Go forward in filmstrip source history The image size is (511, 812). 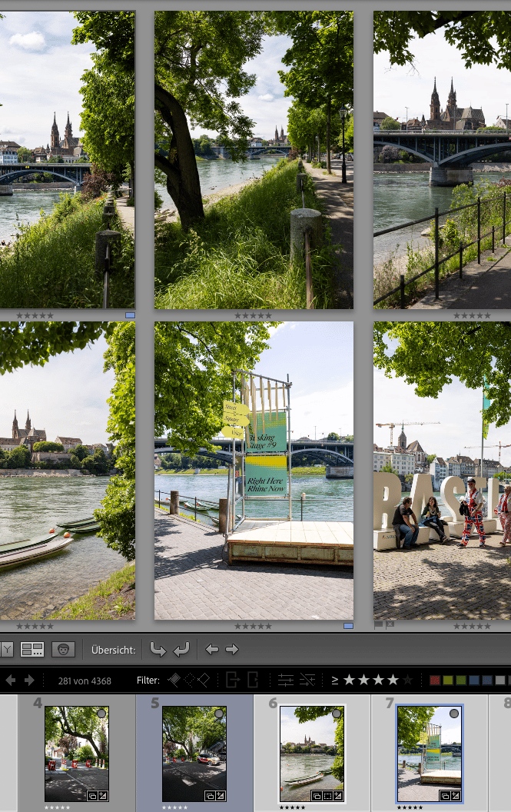point(29,680)
